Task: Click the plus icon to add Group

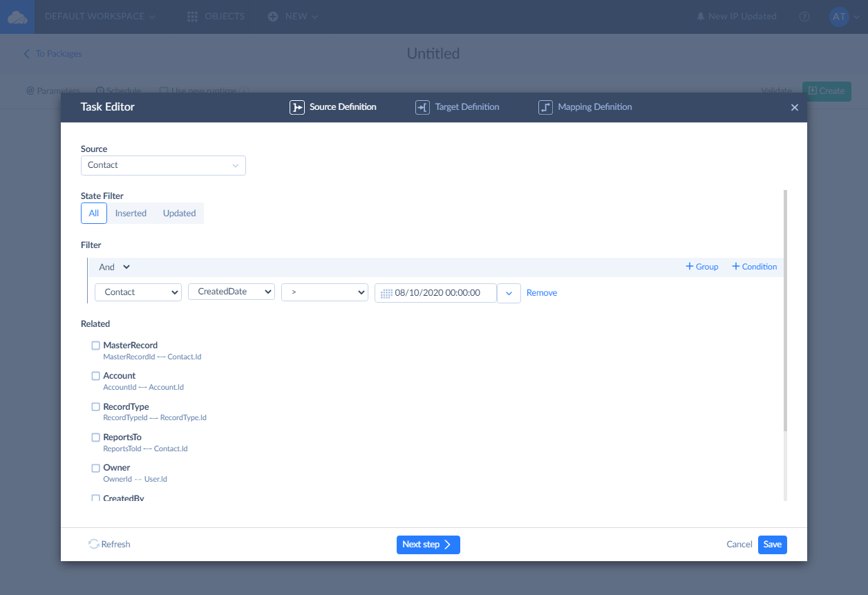Action: tap(689, 267)
